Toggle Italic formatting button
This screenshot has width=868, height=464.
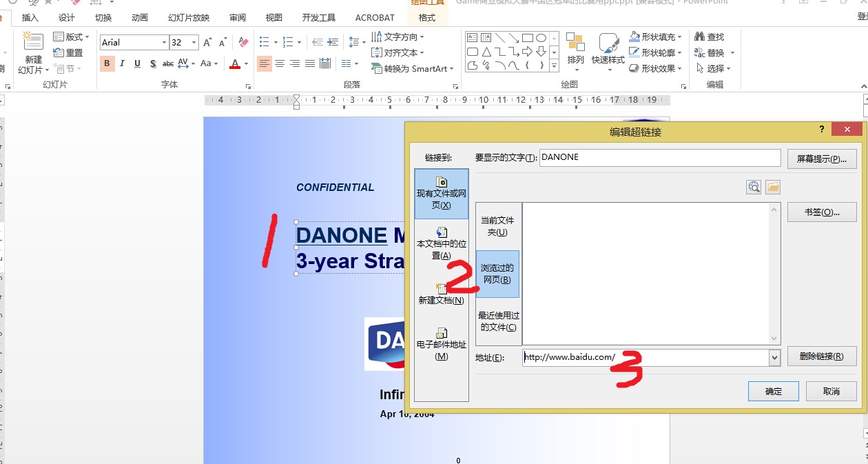[x=122, y=63]
